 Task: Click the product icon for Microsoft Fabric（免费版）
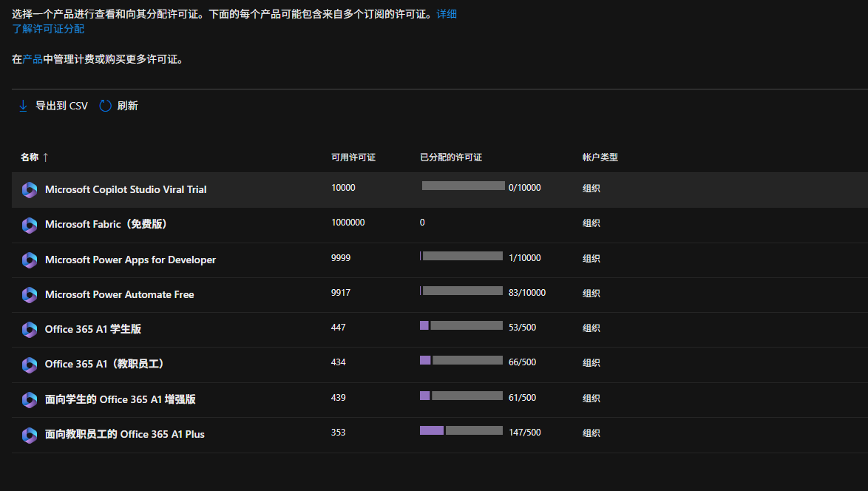pos(30,225)
